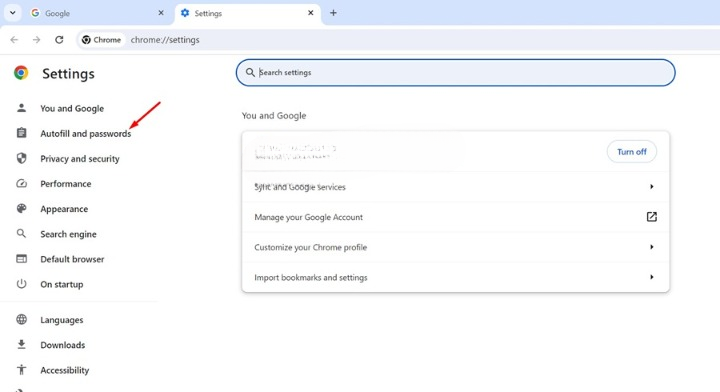720x392 pixels.
Task: Open the tab search dropdown arrow
Action: [12, 13]
